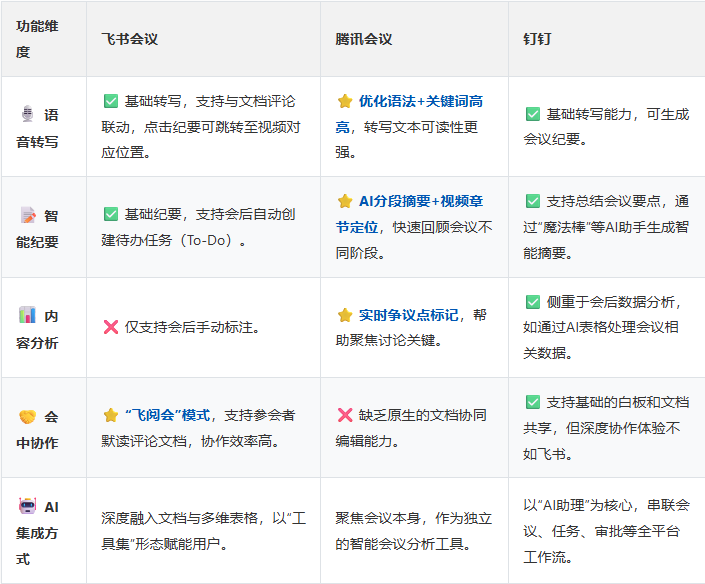Viewport: 705px width, 584px height.
Task: Select the 腾讯会议 column header
Action: [414, 39]
